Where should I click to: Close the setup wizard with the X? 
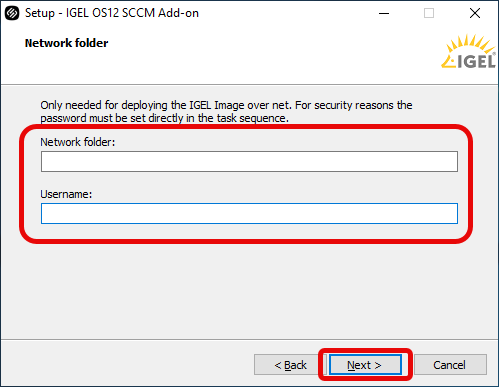coord(475,13)
